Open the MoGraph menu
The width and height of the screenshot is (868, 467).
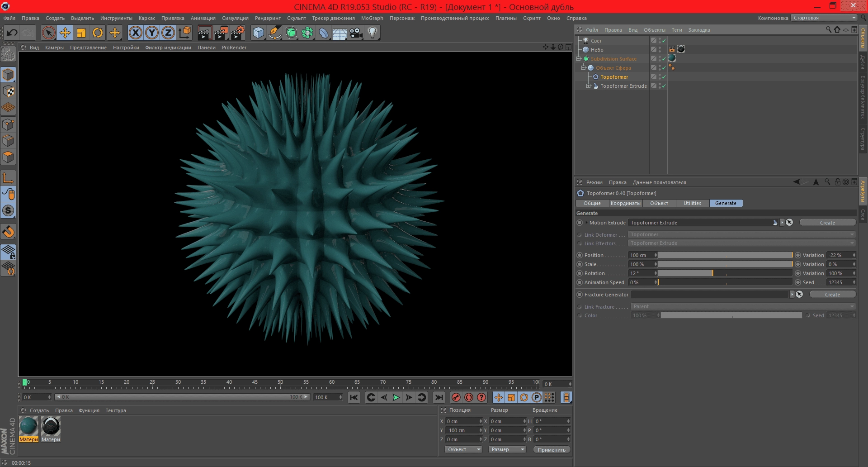[372, 18]
